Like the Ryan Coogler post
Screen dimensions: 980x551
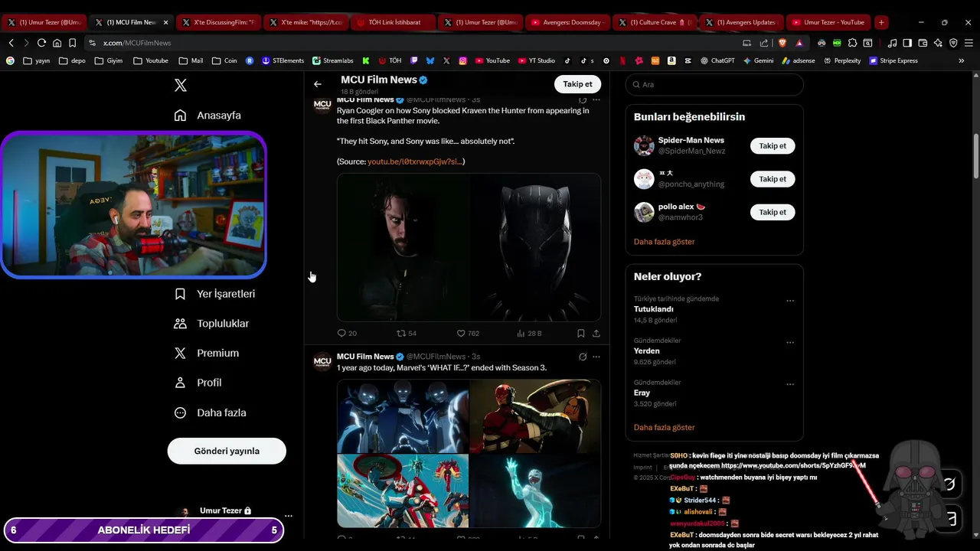468,334
